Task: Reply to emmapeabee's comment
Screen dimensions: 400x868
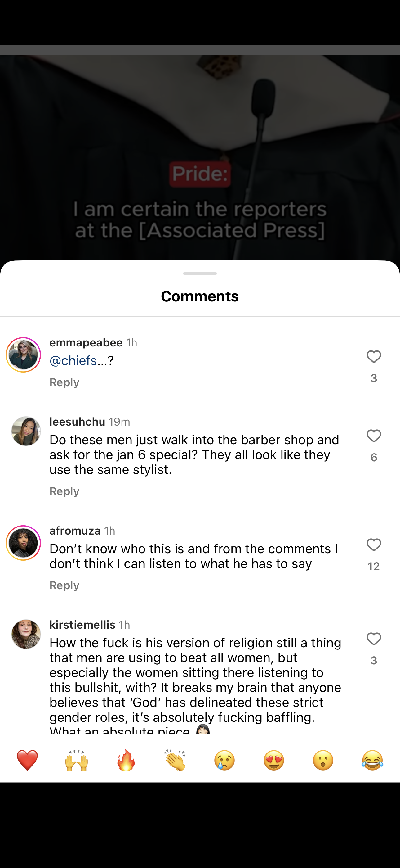Action: point(64,382)
